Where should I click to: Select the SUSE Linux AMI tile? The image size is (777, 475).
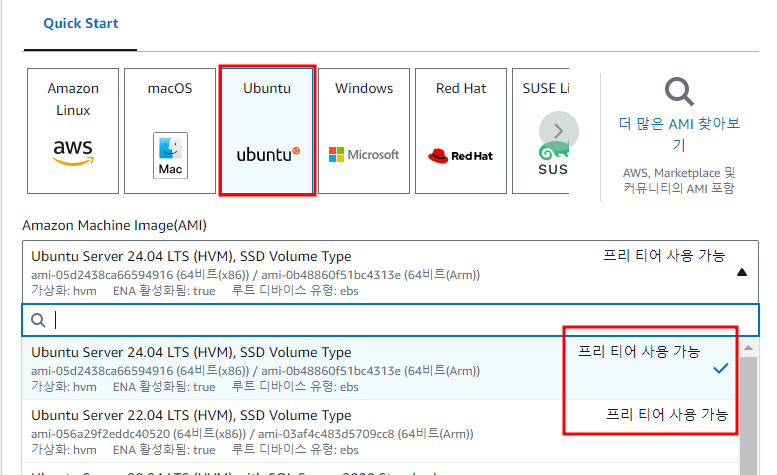pos(541,131)
